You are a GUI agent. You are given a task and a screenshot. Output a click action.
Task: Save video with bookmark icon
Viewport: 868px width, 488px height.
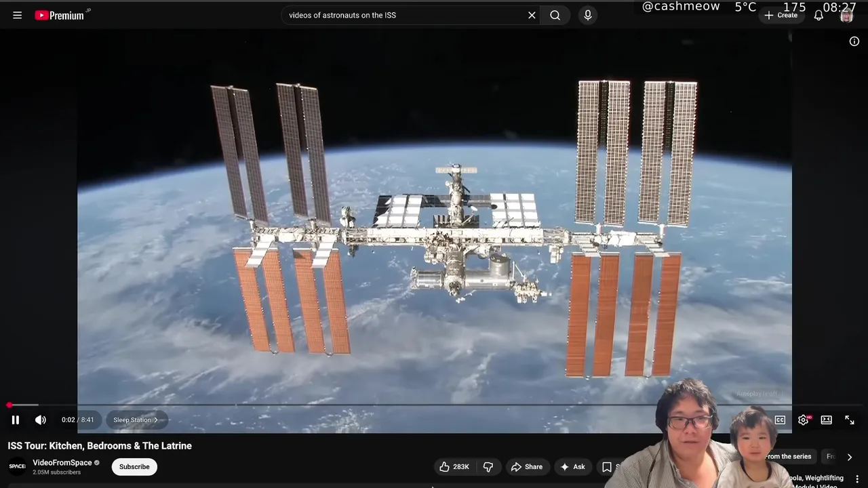click(607, 466)
